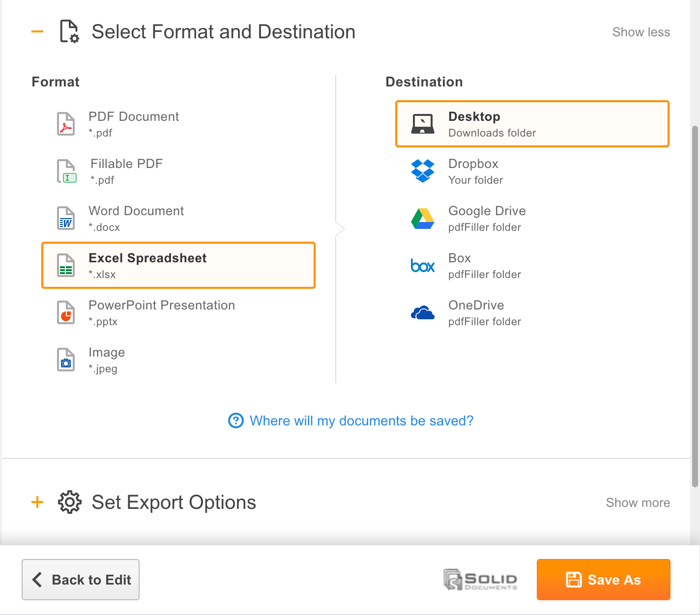Choose PowerPoint Presentation format label

(x=162, y=305)
